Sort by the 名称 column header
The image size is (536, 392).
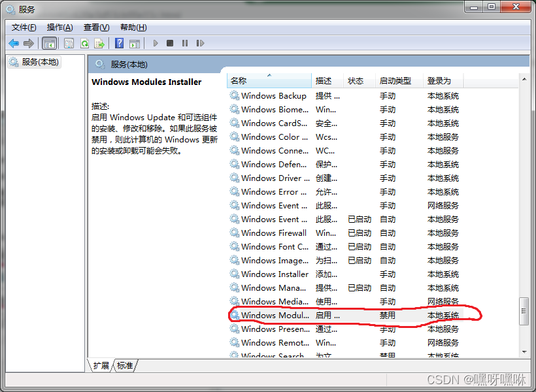[x=269, y=80]
